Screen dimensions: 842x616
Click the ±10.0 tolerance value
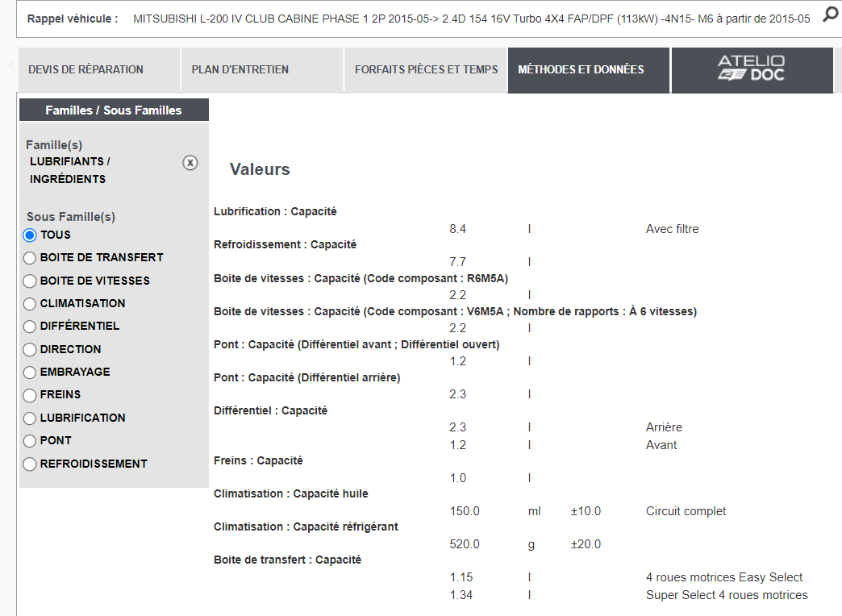(x=586, y=511)
